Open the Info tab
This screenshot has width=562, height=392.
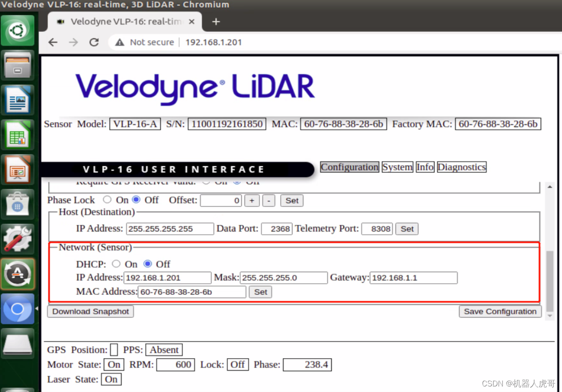(425, 167)
